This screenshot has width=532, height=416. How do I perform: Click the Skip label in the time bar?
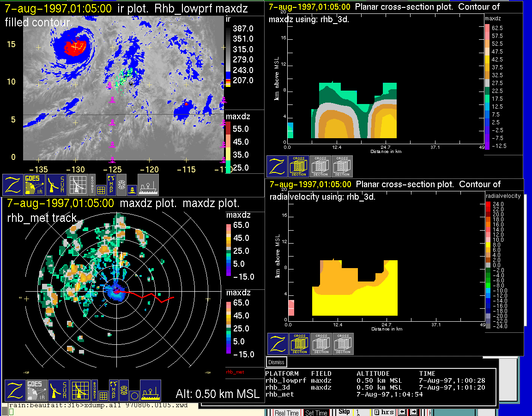[344, 412]
